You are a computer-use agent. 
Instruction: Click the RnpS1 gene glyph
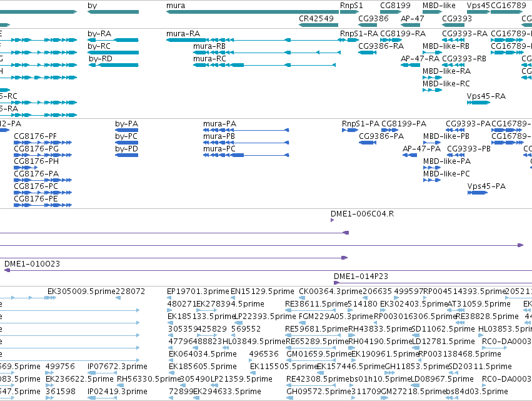click(349, 12)
